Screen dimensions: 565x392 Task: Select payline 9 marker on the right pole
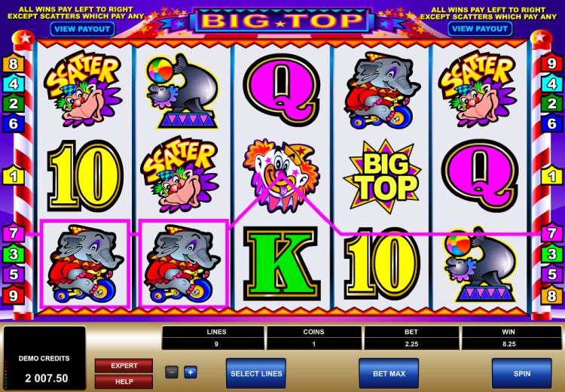551,63
